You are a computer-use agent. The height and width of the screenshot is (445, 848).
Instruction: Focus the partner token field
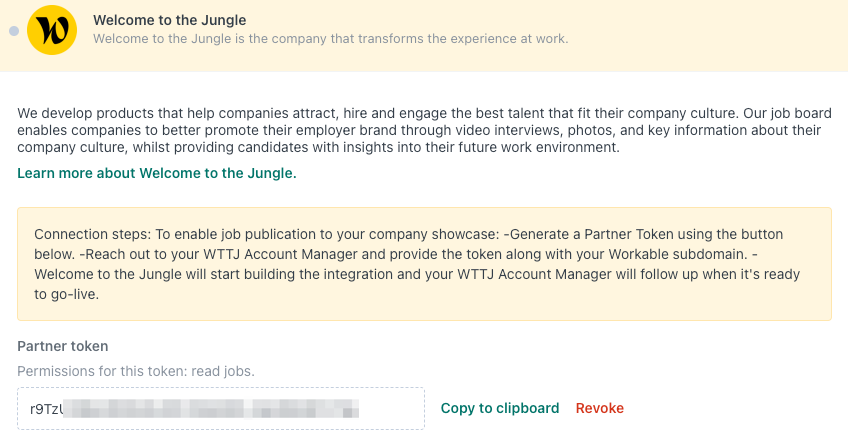221,409
